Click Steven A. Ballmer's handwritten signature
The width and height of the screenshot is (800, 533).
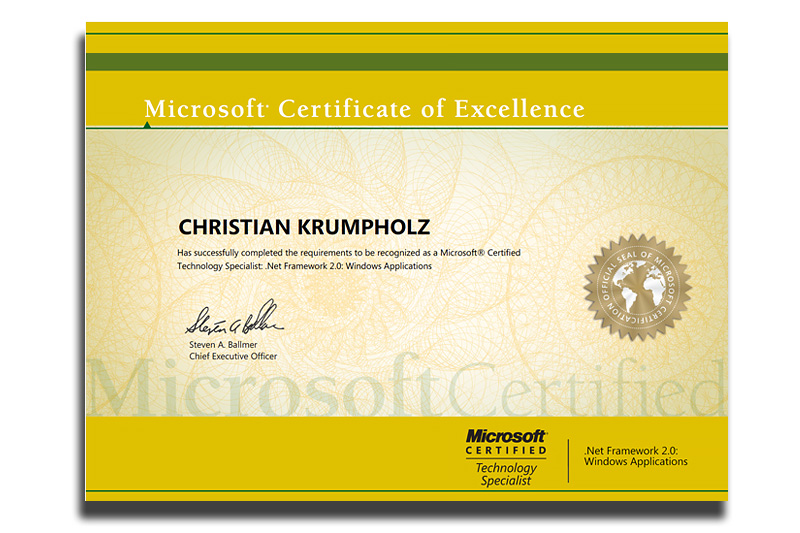click(x=234, y=322)
